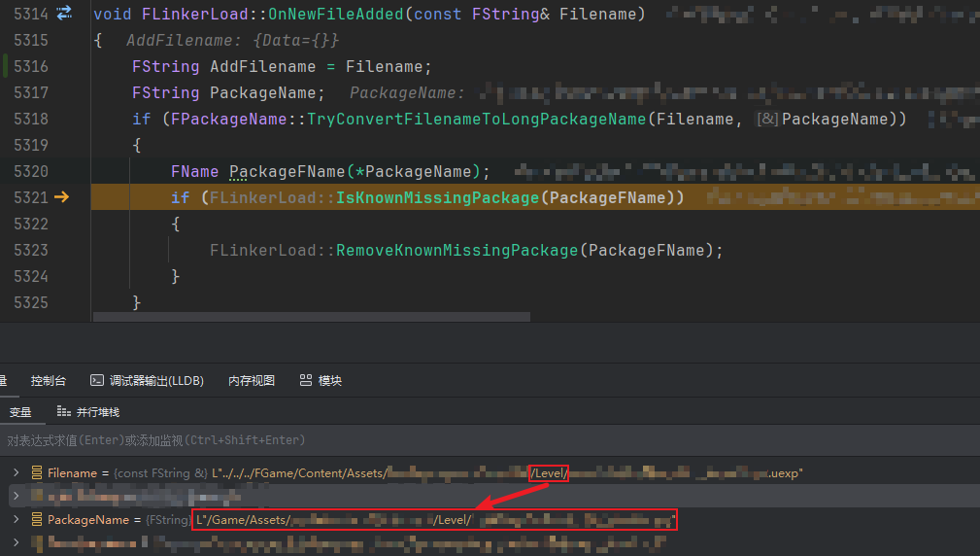980x556 pixels.
Task: Click the editor horizontal scrollbar
Action: click(311, 317)
